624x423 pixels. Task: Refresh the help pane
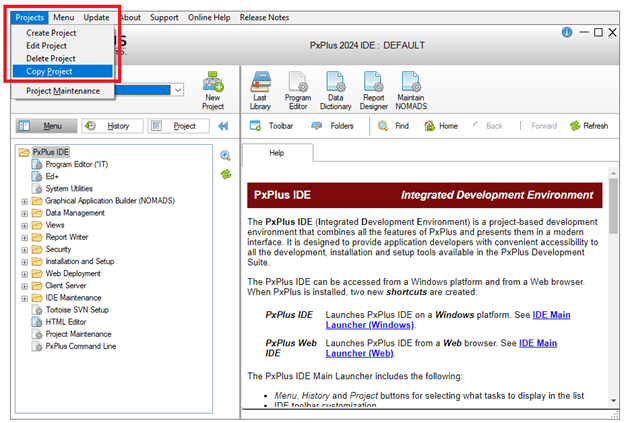[589, 126]
